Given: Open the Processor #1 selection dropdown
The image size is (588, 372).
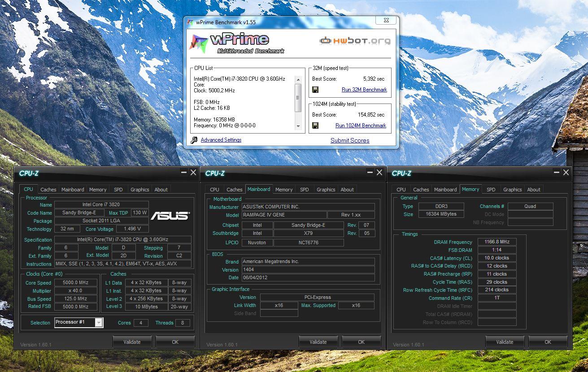Looking at the screenshot, I should click(x=99, y=322).
